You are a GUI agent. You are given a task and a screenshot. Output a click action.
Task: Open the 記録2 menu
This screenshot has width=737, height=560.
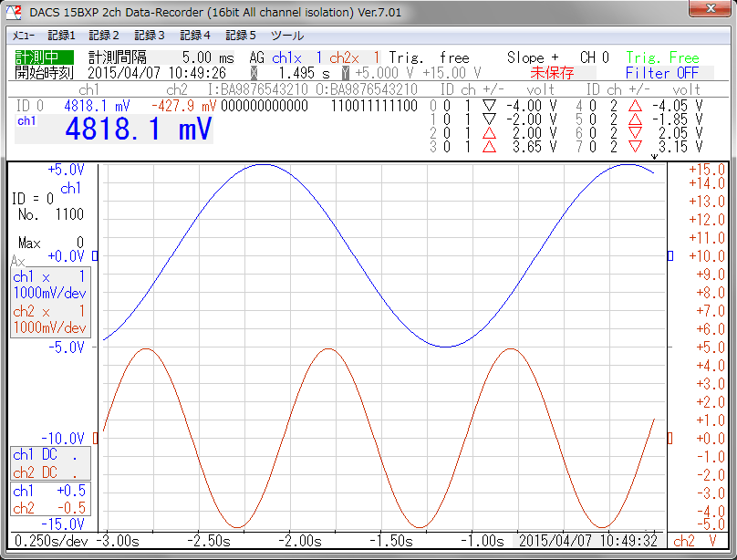click(x=104, y=36)
